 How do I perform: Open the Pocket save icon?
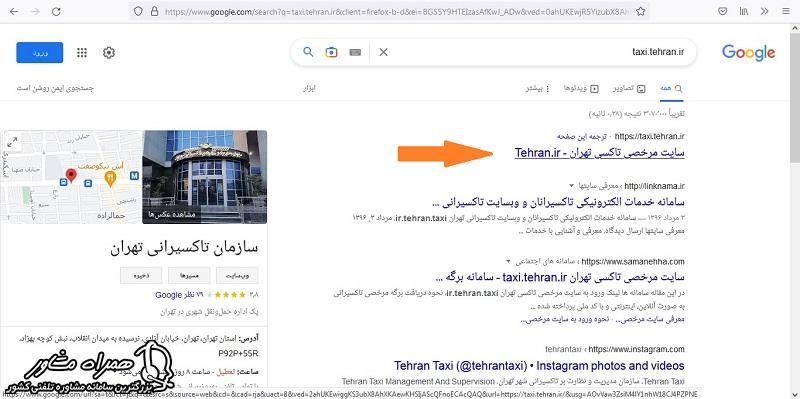click(x=722, y=11)
